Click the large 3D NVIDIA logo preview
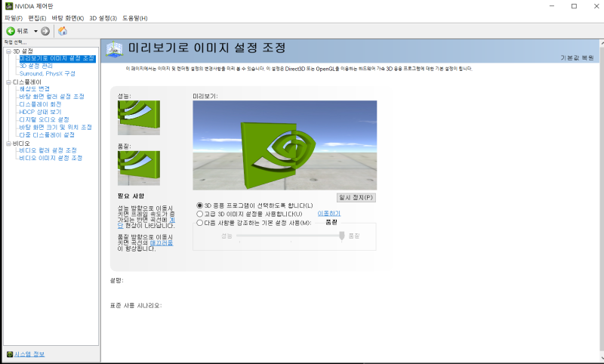The height and width of the screenshot is (364, 604). [285, 145]
